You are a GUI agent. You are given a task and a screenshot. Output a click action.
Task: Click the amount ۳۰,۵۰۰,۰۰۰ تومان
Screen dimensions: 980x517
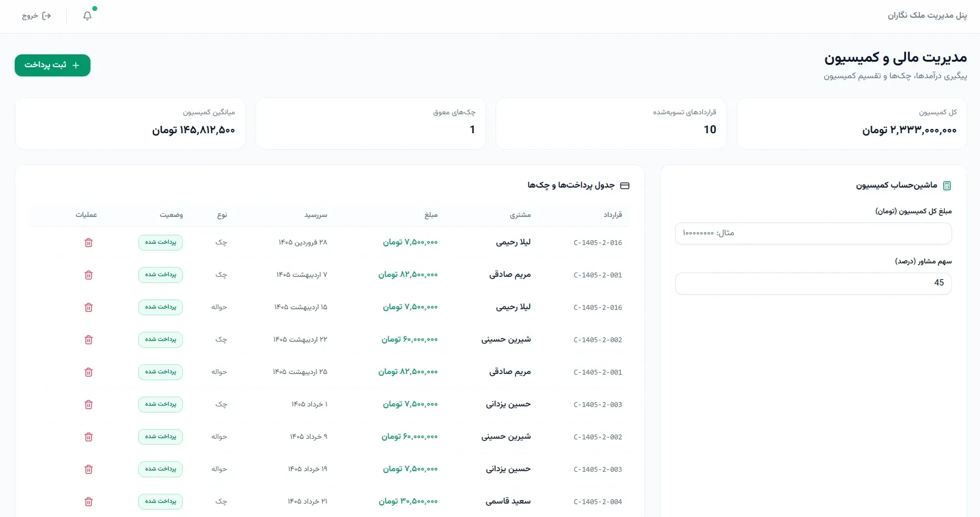[x=408, y=502]
